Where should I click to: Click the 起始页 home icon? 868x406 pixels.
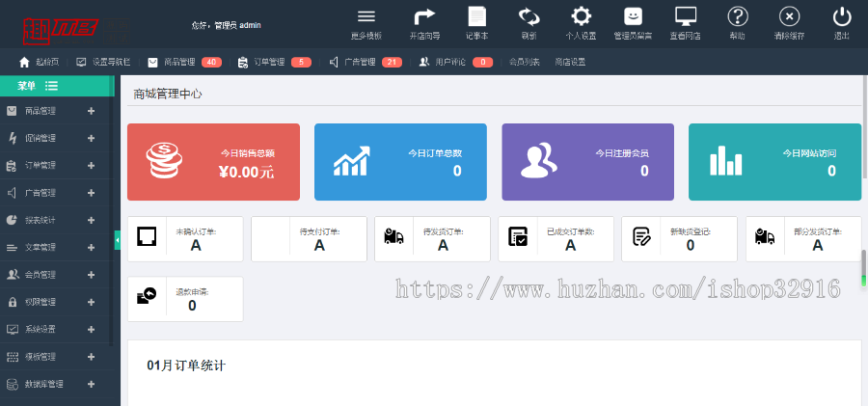pos(24,62)
